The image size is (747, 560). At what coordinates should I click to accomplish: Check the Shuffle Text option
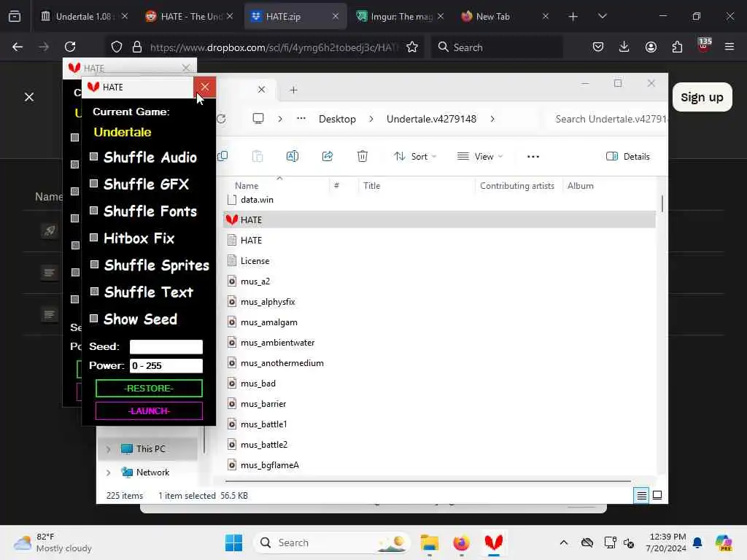click(x=94, y=292)
